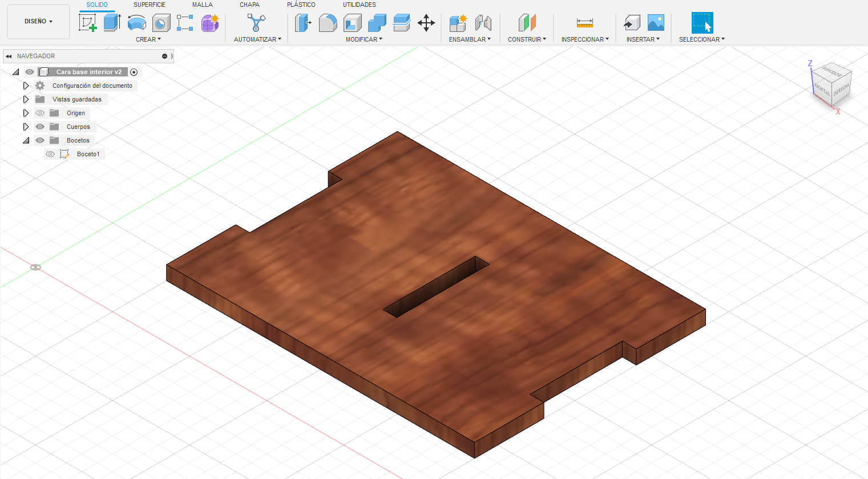This screenshot has width=868, height=479.
Task: Open the ENSAMBLAR dropdown menu
Action: point(470,39)
